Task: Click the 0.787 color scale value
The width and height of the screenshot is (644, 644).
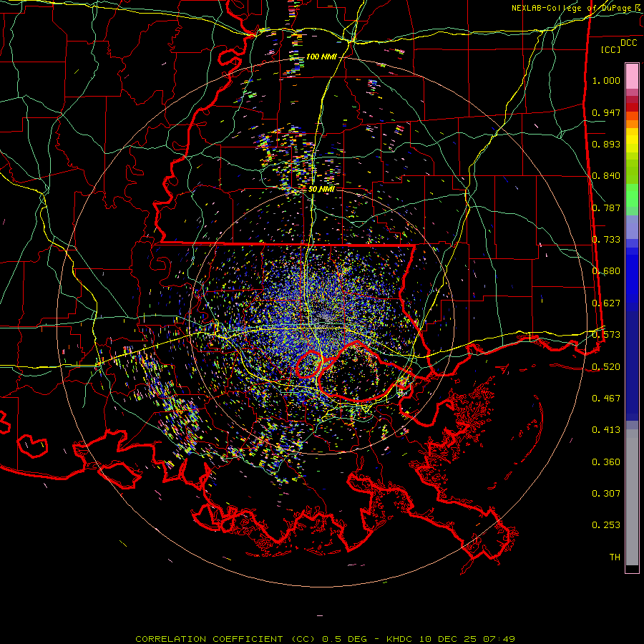Action: pos(606,208)
